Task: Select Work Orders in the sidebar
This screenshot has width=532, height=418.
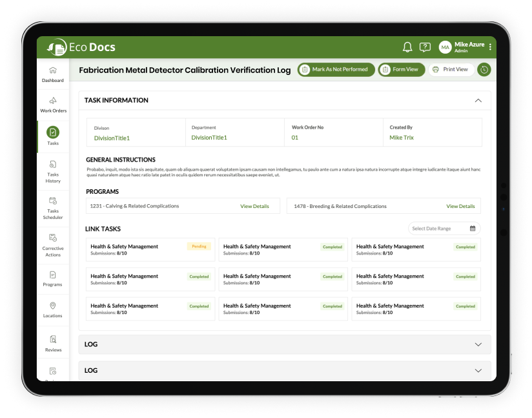Action: pos(53,104)
